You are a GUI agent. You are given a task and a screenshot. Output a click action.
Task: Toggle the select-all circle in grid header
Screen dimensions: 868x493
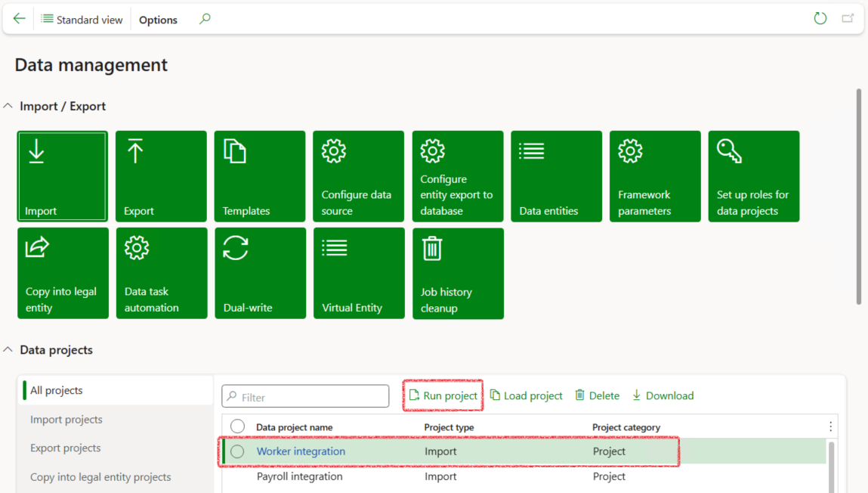(x=237, y=426)
